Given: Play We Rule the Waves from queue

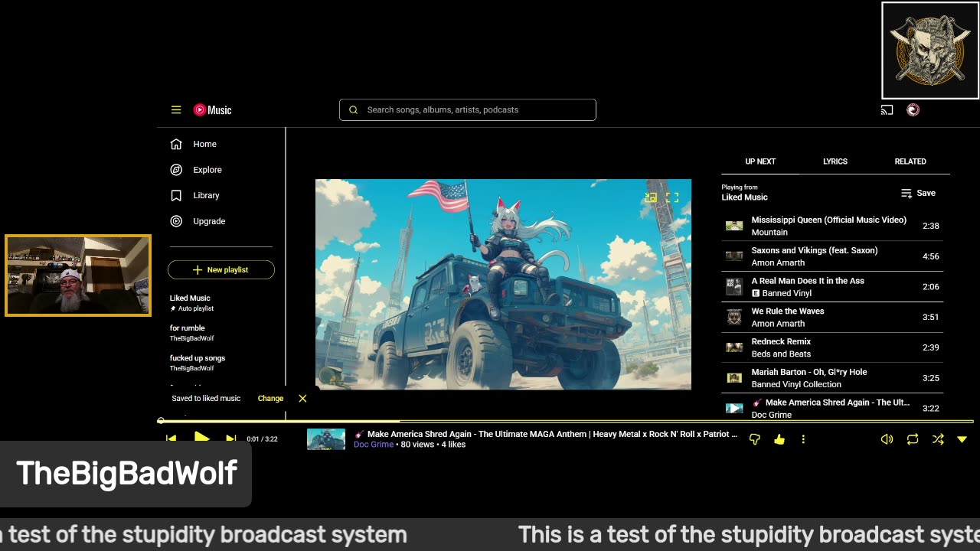Looking at the screenshot, I should 832,317.
